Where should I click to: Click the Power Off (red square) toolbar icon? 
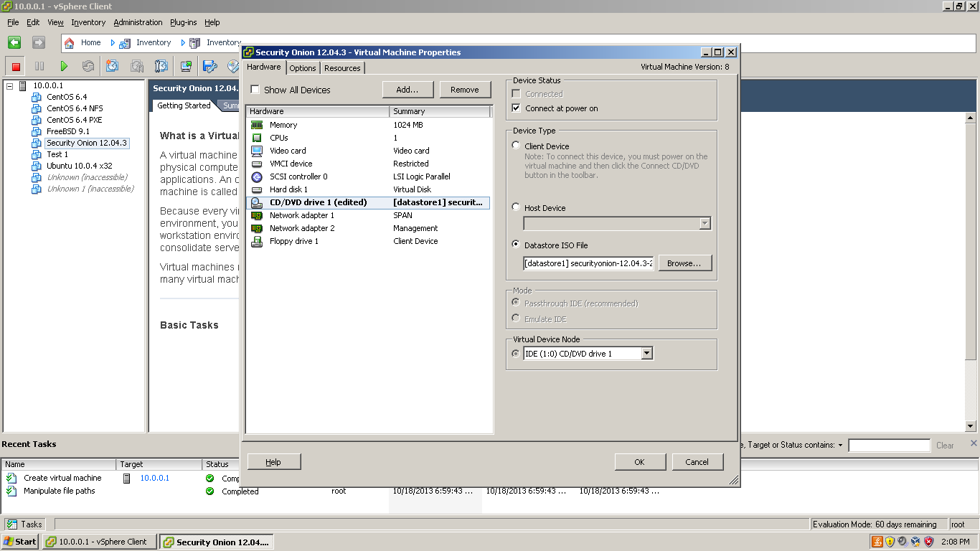tap(15, 65)
